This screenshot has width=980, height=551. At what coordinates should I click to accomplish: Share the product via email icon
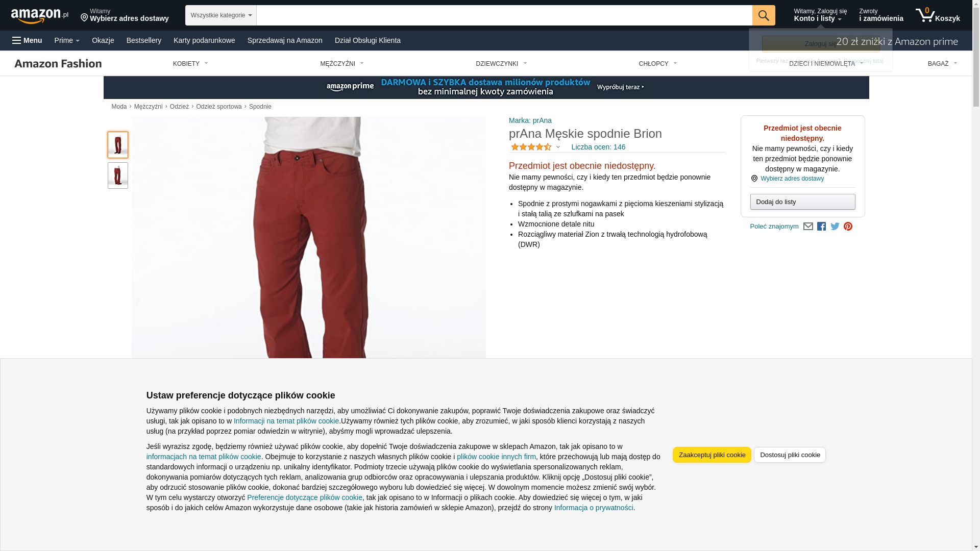tap(808, 227)
